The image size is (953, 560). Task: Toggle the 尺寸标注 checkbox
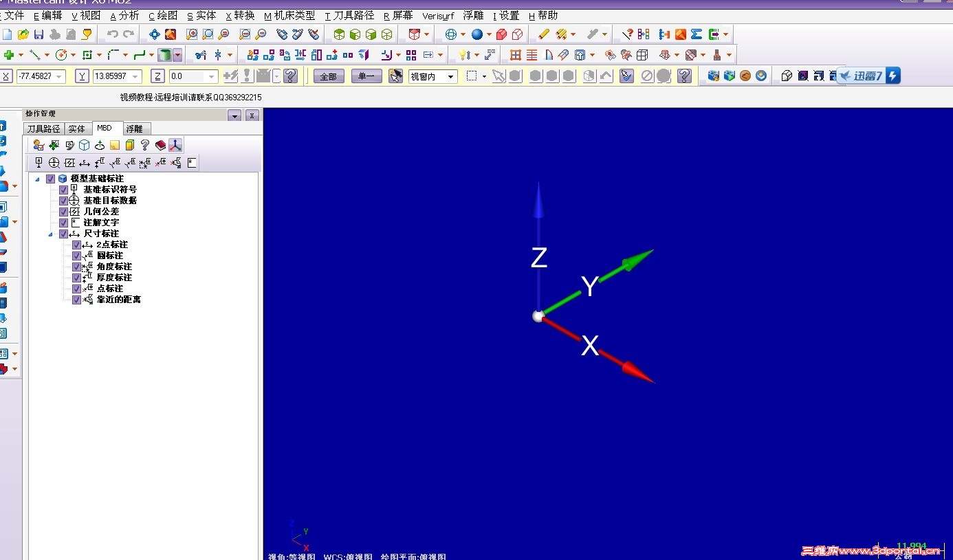coord(63,234)
